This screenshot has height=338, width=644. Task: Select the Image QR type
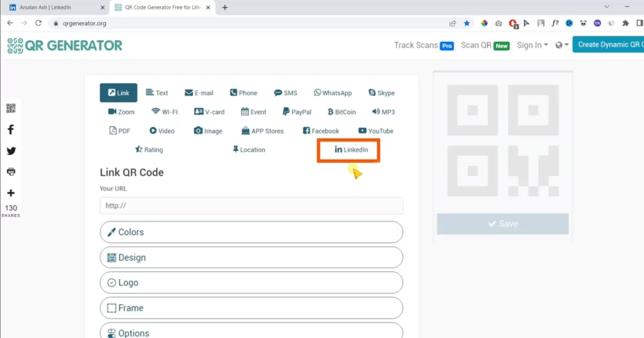pyautogui.click(x=208, y=131)
